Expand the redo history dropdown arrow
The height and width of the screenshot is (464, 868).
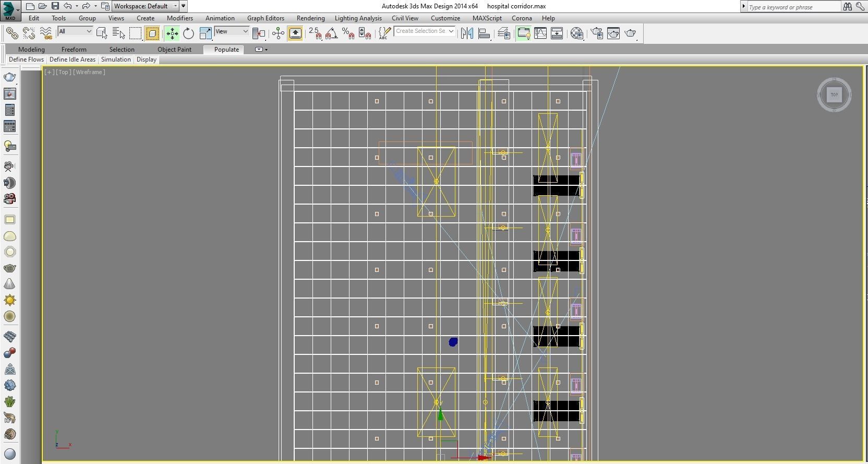95,6
